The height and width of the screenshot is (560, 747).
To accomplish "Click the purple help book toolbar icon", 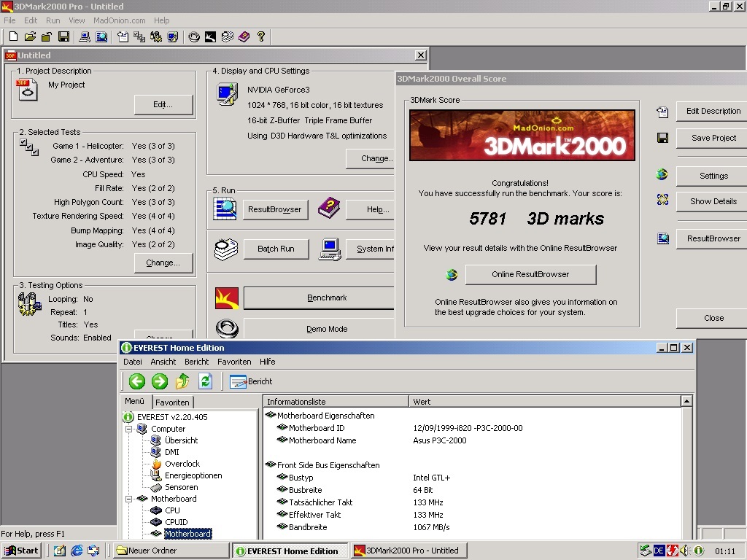I will point(244,36).
